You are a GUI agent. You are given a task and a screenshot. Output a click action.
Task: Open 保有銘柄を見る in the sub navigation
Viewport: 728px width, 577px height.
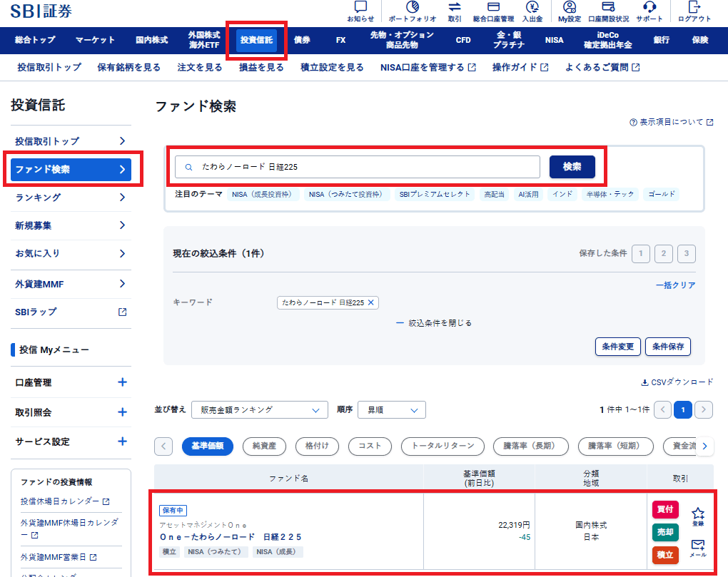click(x=128, y=67)
